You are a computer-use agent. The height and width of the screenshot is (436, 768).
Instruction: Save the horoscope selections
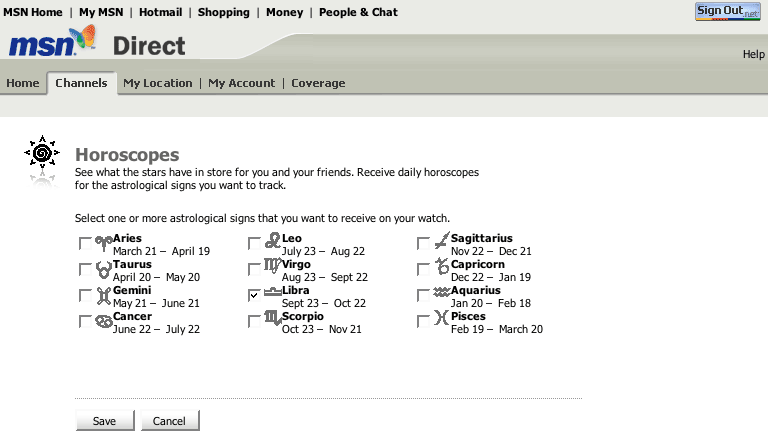(105, 421)
